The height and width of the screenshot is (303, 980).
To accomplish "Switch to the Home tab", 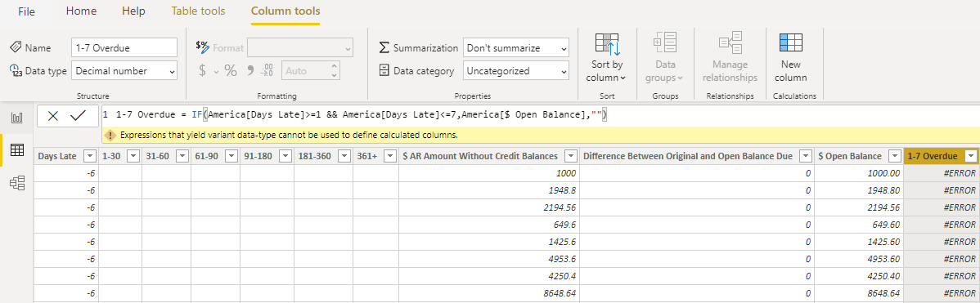I will click(81, 11).
